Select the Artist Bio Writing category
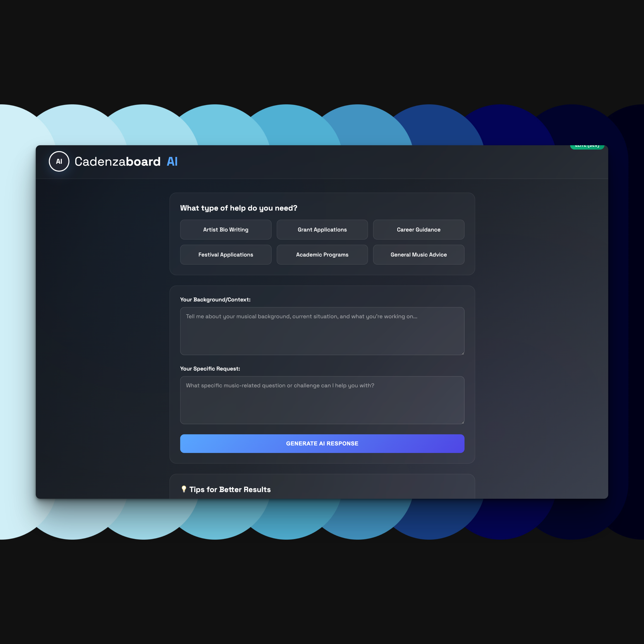 tap(226, 229)
